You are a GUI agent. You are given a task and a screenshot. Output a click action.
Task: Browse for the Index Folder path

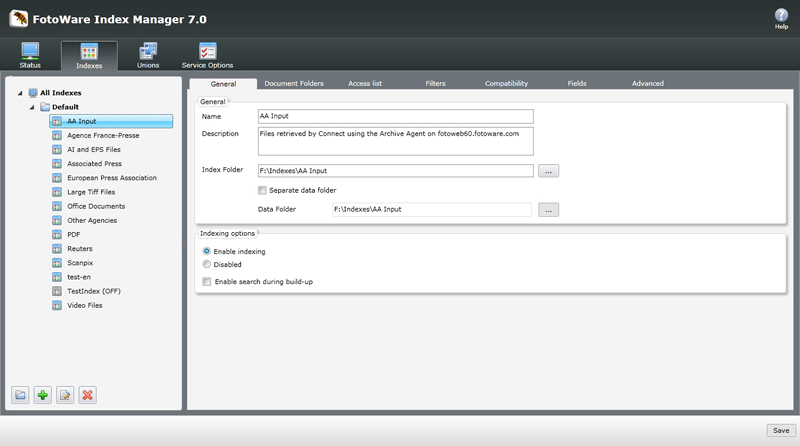[x=548, y=171]
